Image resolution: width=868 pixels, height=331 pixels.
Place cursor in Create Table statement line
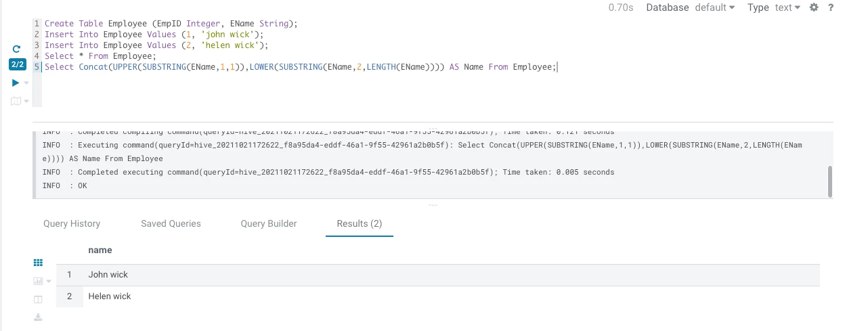(x=171, y=23)
